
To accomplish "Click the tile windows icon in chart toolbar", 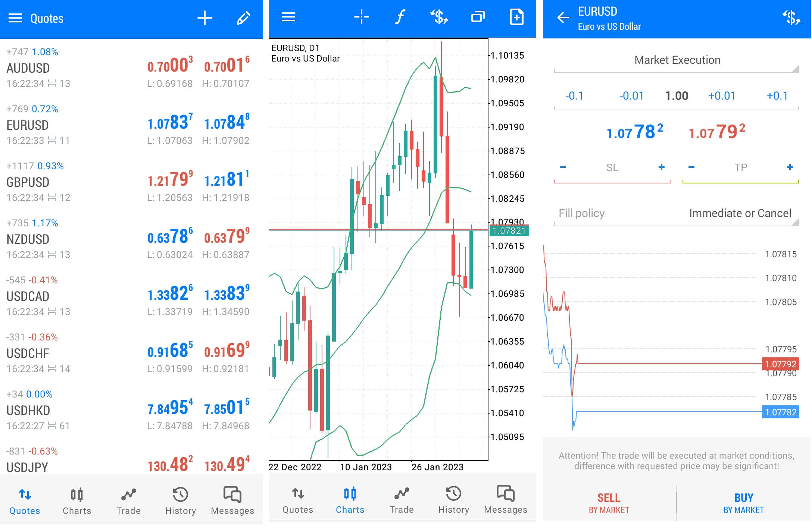I will [478, 17].
